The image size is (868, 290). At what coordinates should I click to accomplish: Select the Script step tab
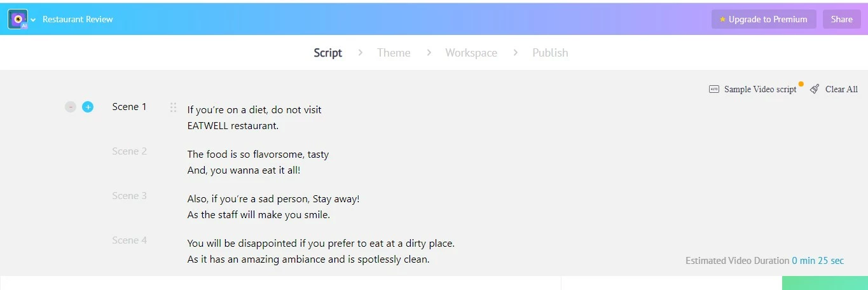pyautogui.click(x=328, y=53)
